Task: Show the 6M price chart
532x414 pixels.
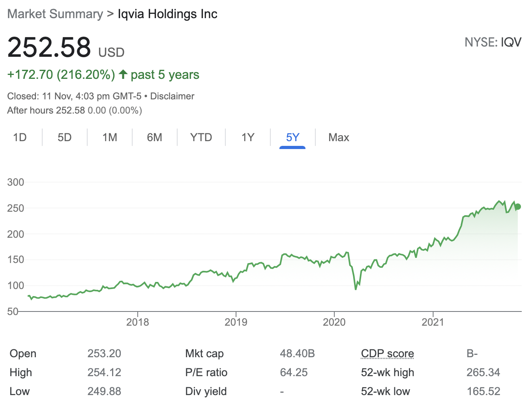Action: [x=155, y=137]
